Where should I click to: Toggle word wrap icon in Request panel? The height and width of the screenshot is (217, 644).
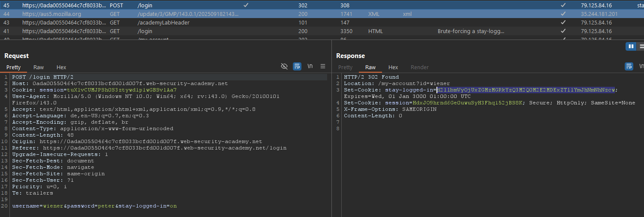(297, 66)
